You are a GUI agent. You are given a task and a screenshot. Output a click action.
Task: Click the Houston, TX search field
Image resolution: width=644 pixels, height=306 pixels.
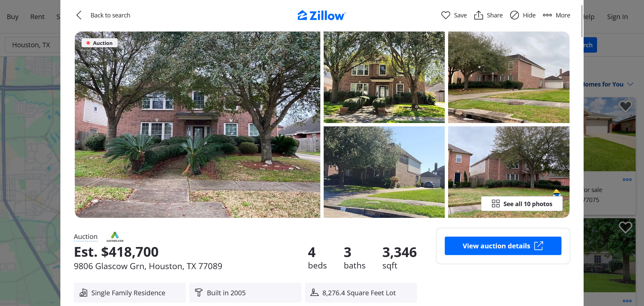pyautogui.click(x=33, y=45)
